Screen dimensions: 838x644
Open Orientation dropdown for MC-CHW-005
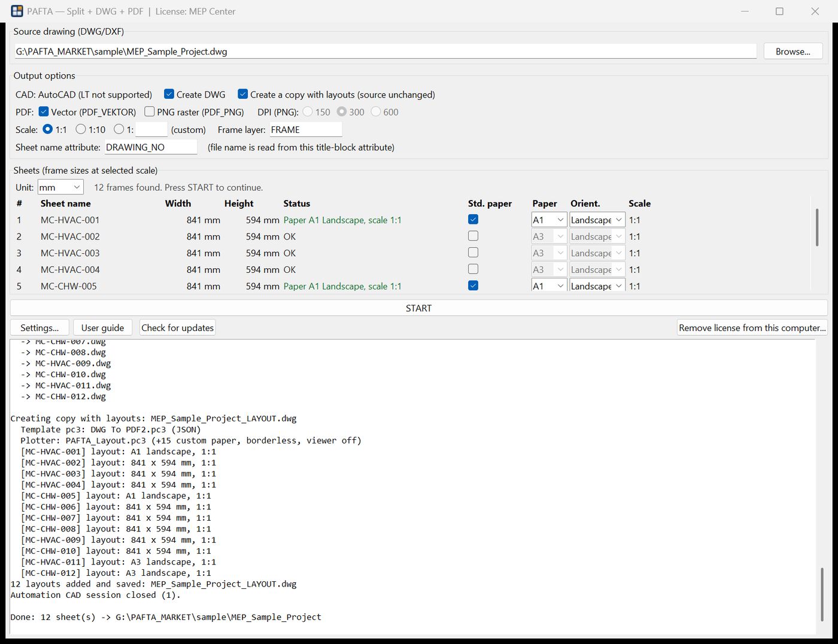[x=597, y=285]
